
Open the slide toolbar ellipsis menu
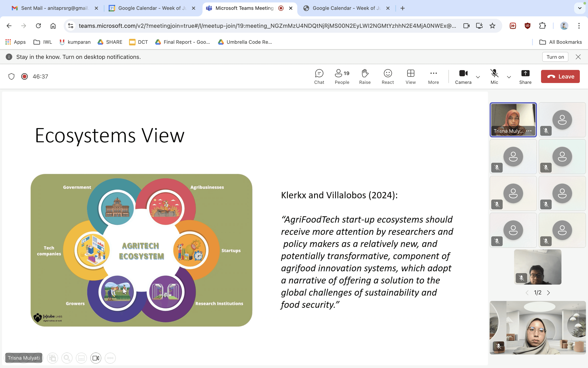click(110, 358)
